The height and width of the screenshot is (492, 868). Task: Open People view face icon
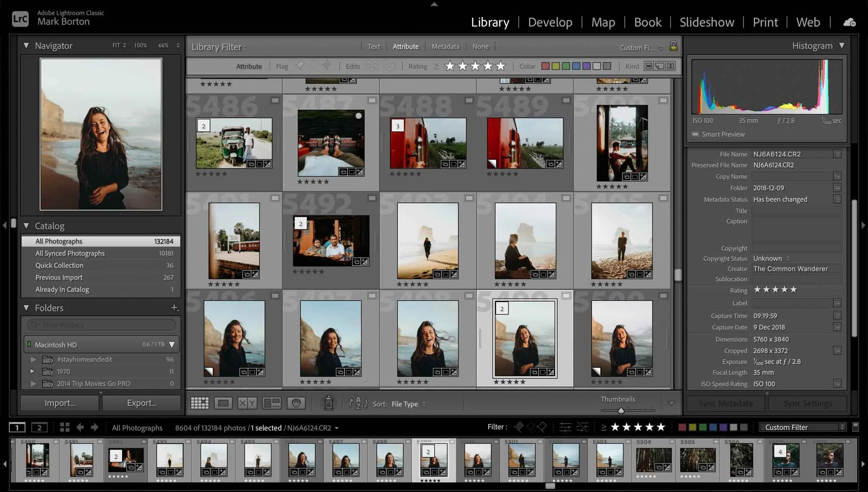click(x=296, y=403)
